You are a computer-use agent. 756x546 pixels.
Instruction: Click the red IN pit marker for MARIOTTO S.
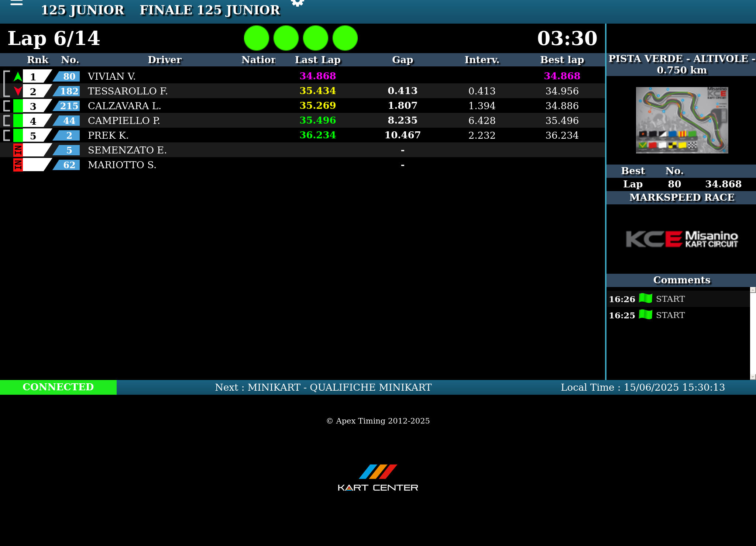[18, 165]
